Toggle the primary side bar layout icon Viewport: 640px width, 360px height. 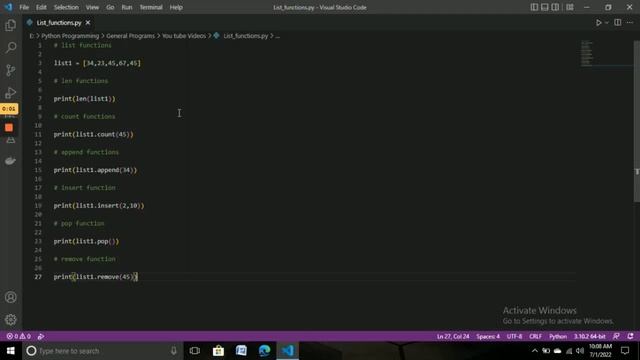coord(534,7)
